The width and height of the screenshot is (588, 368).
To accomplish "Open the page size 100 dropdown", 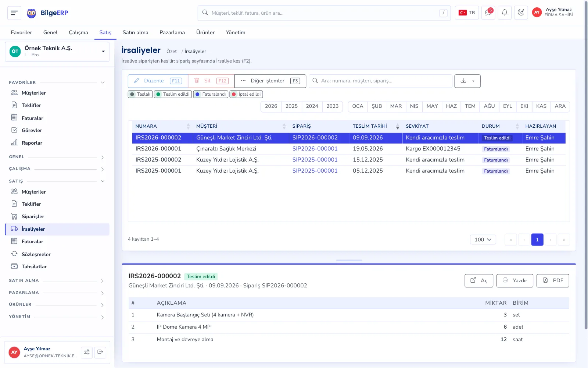I will pos(483,240).
